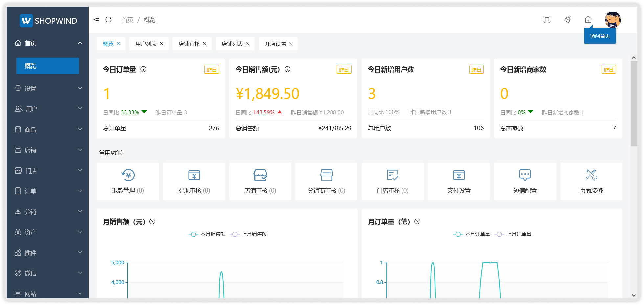Click the page vertical scrollbar thumb
This screenshot has height=305, width=644.
[x=634, y=104]
